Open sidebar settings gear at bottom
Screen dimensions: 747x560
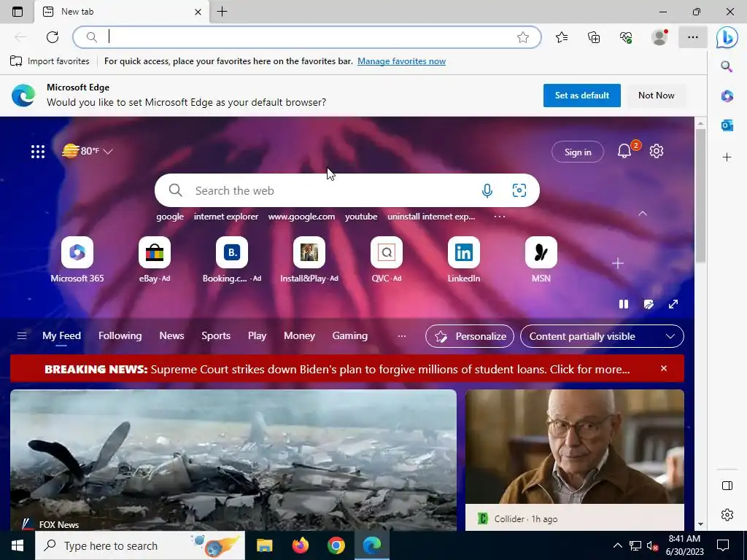[x=727, y=515]
